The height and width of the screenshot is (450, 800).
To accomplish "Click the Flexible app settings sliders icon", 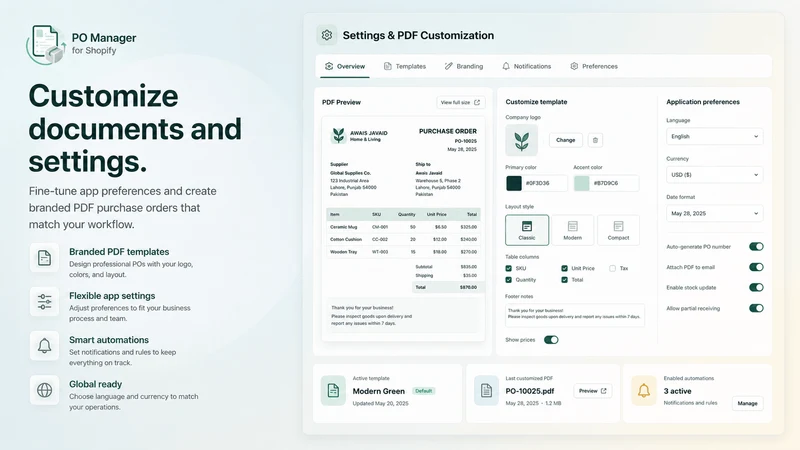I will coord(44,302).
